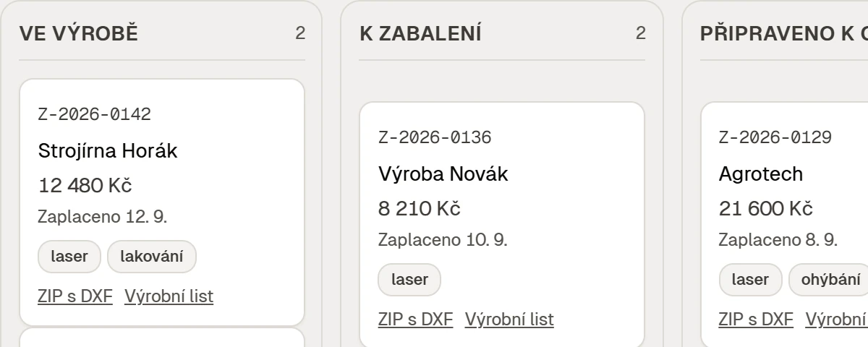Click the VE VÝROBĚ column header
The width and height of the screenshot is (868, 347).
pos(79,33)
